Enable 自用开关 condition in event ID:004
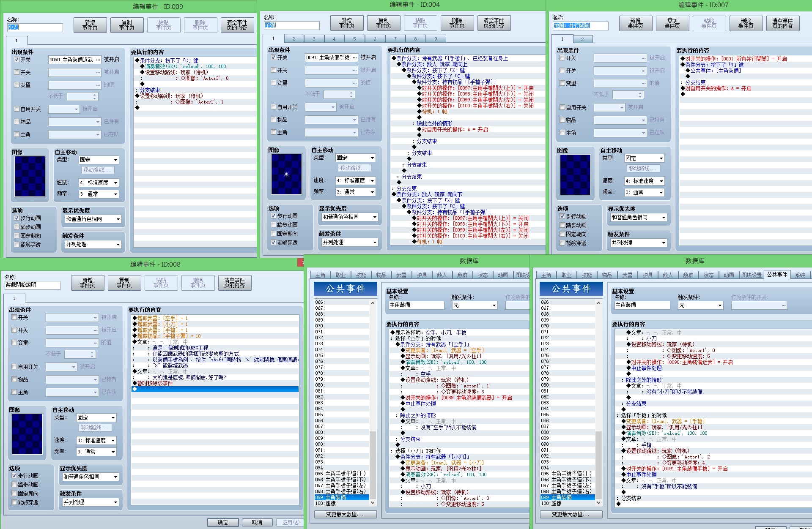Viewport: 812px width, 529px height. [274, 107]
